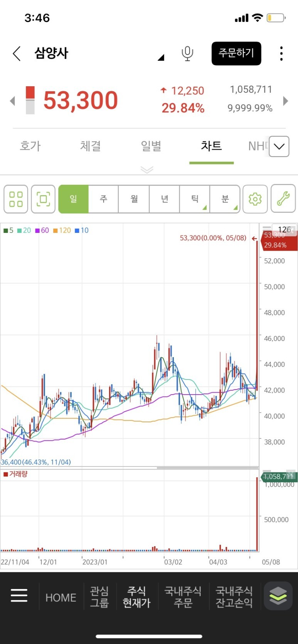This screenshot has height=644, width=298.
Task: Switch to the 차트 tab
Action: [x=211, y=146]
